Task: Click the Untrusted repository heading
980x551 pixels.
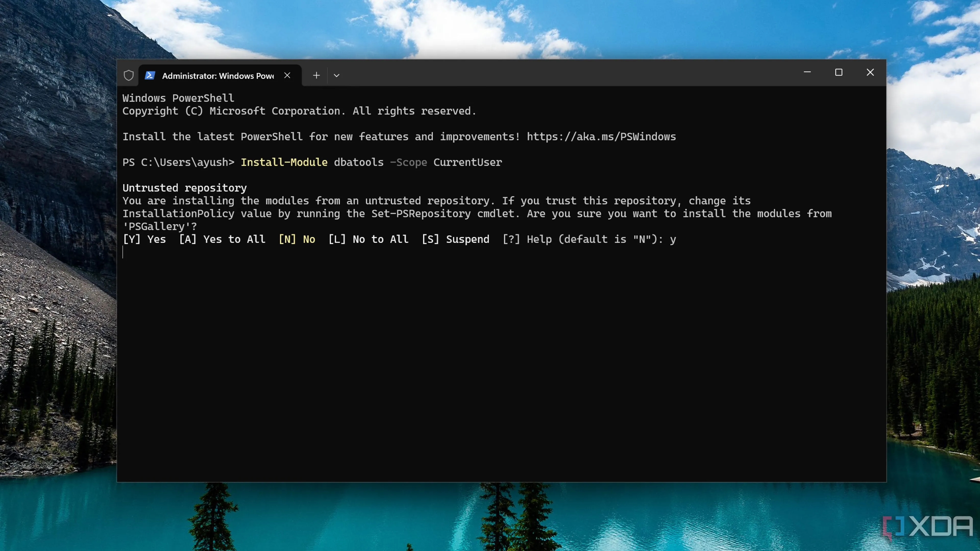Action: coord(185,187)
